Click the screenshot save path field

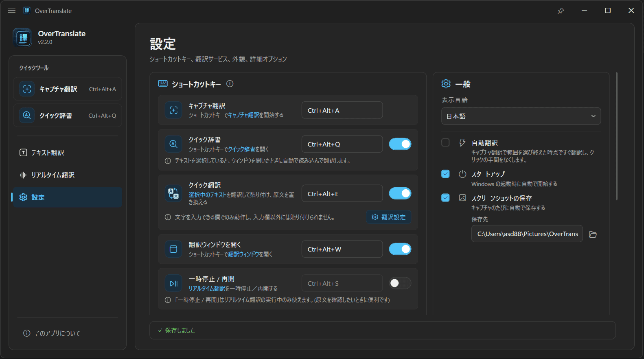[527, 234]
